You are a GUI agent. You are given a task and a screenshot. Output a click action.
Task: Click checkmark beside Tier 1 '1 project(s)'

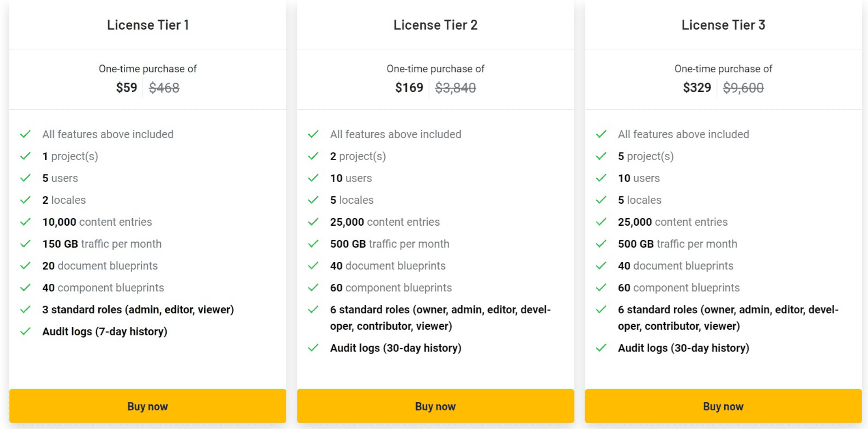(25, 156)
